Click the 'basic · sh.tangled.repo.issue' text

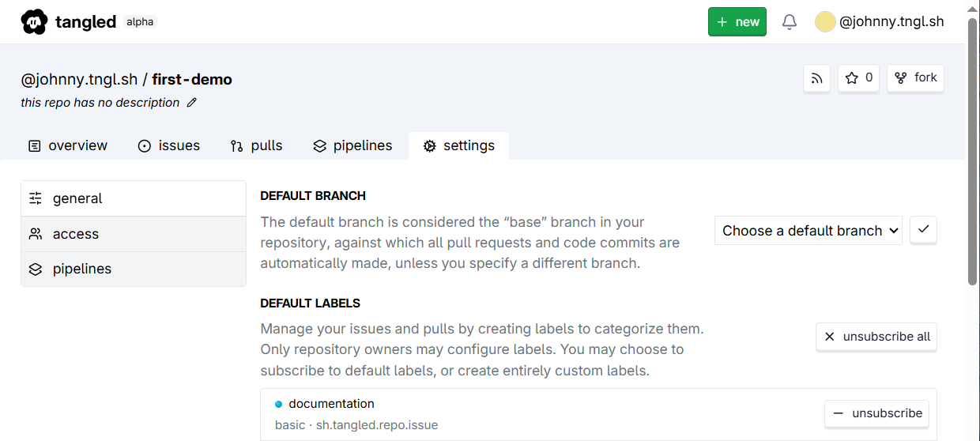[356, 425]
